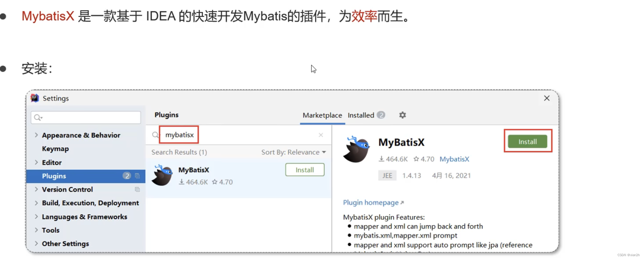Switch to the Installed tab
Viewport: 644px width, 259px height.
point(361,115)
